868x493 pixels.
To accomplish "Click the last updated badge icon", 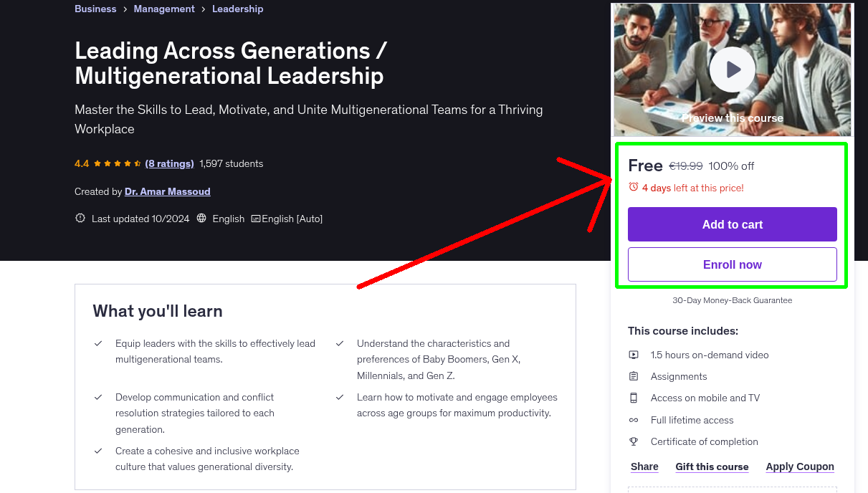I will 80,219.
